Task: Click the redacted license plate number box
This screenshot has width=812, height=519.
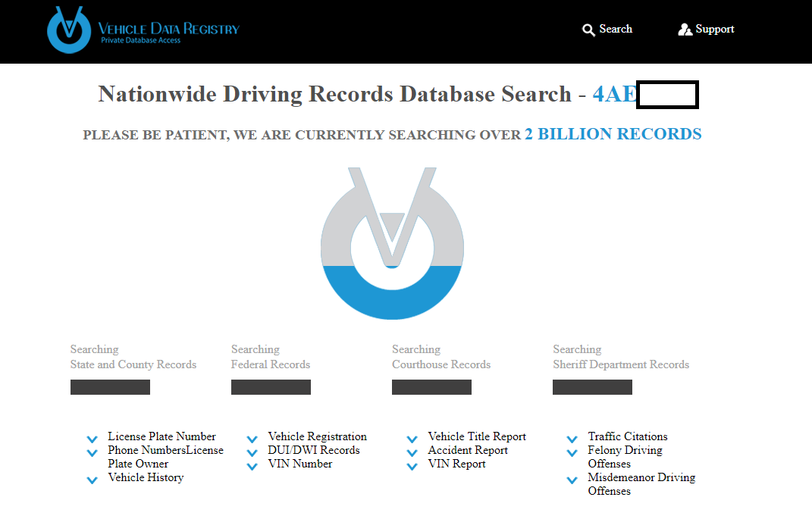Action: (x=667, y=95)
